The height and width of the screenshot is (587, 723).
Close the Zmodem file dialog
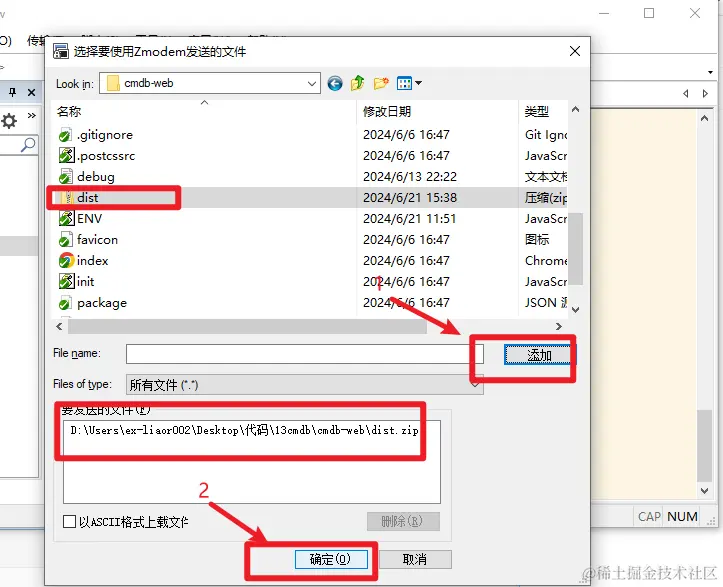tap(575, 51)
